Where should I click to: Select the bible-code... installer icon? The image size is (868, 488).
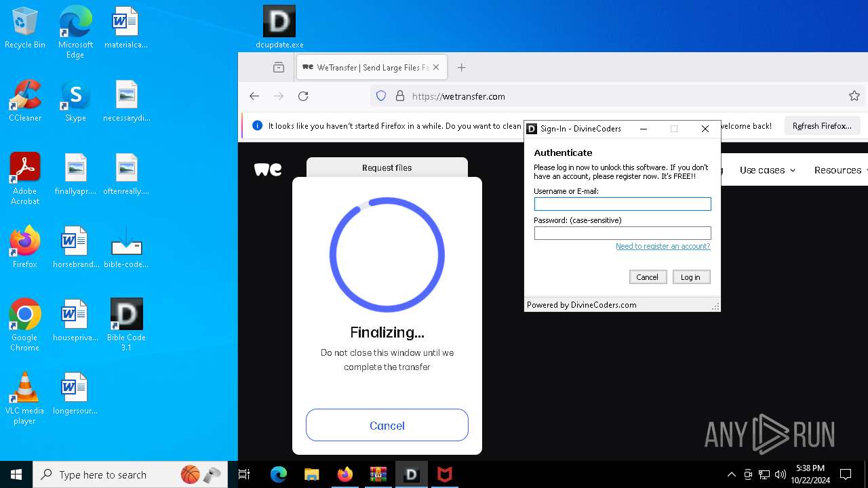(x=126, y=247)
